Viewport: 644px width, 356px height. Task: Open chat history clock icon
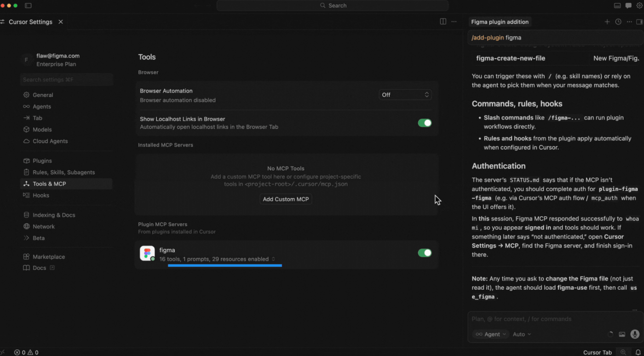pyautogui.click(x=618, y=22)
